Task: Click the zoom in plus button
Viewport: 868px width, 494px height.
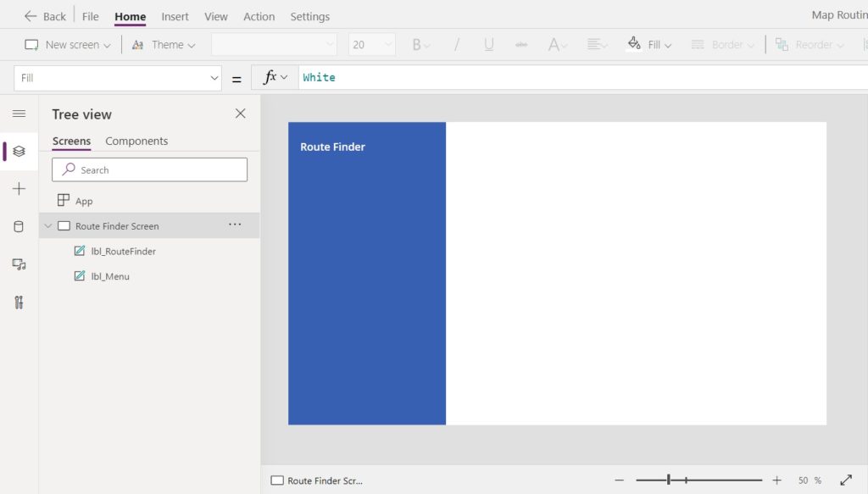Action: point(776,480)
